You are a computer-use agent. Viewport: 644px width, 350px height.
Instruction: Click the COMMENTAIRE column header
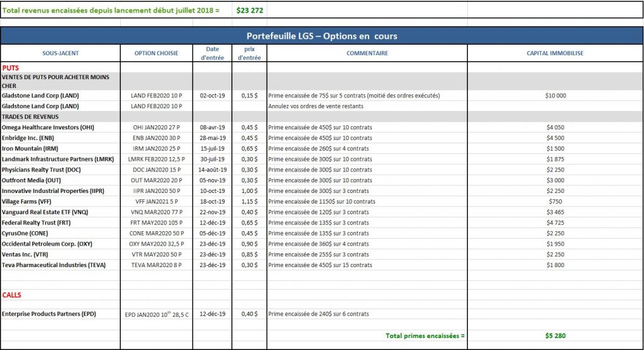[x=367, y=53]
